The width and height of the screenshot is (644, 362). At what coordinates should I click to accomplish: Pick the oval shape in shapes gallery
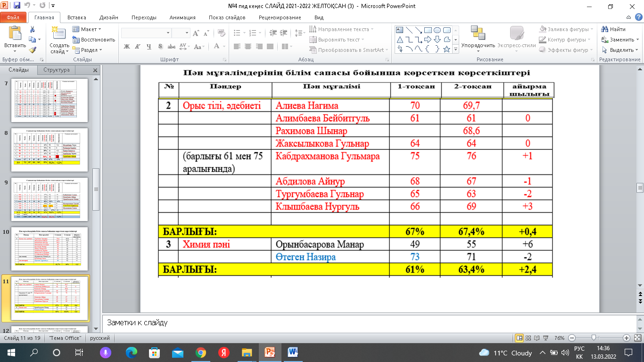pos(437,30)
